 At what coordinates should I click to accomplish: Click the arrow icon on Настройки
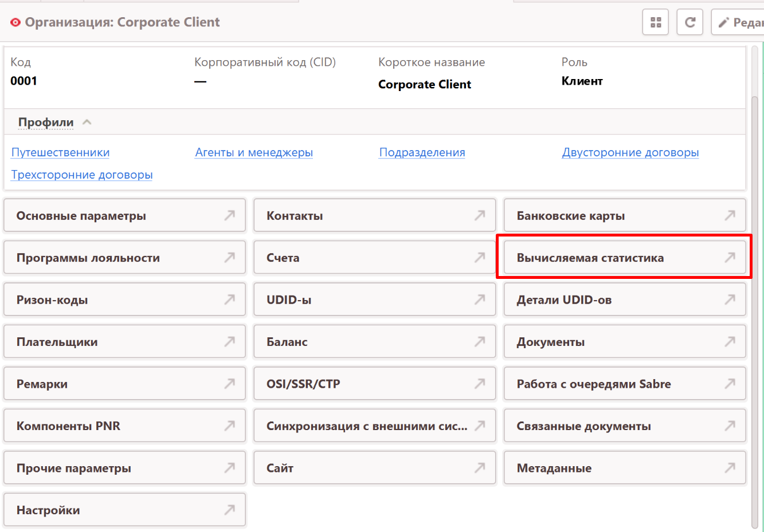(229, 510)
